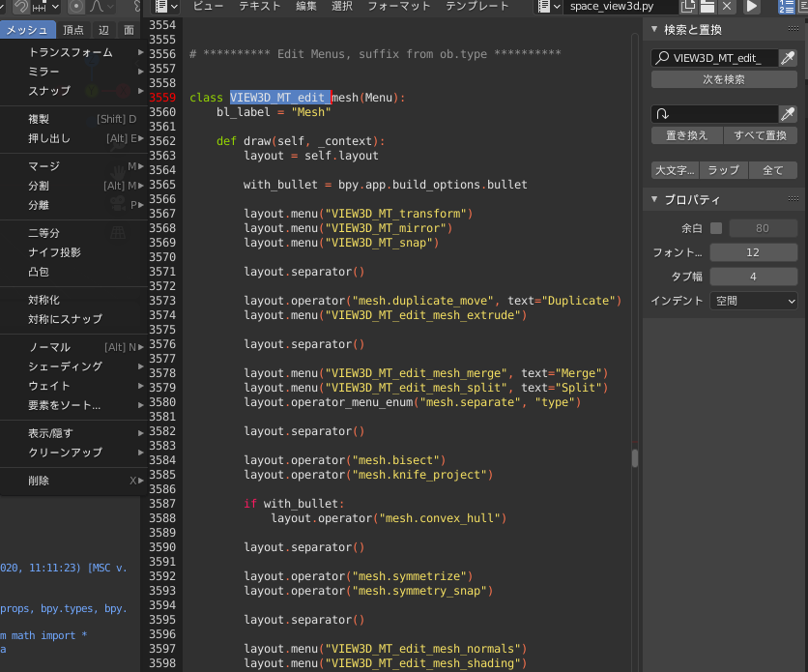Viewport: 808px width, 672px height.
Task: Adjust タブ幅 field value 4
Action: pyautogui.click(x=753, y=277)
